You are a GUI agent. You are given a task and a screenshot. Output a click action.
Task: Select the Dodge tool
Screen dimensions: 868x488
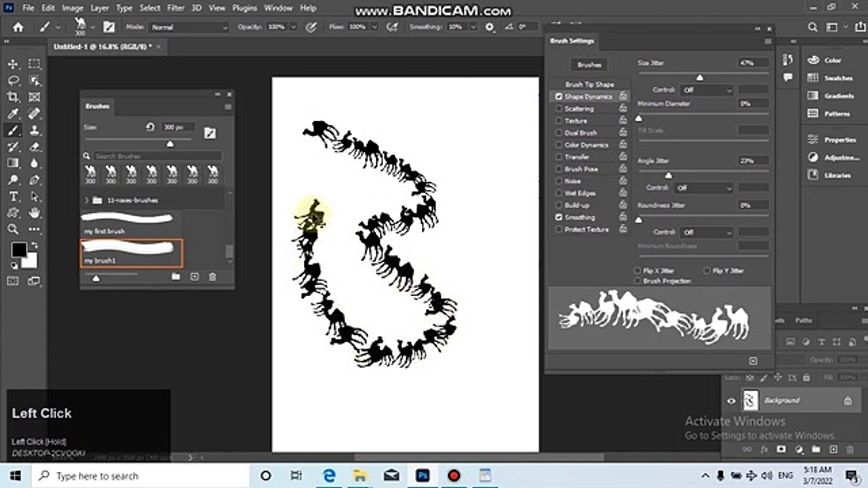(x=13, y=180)
